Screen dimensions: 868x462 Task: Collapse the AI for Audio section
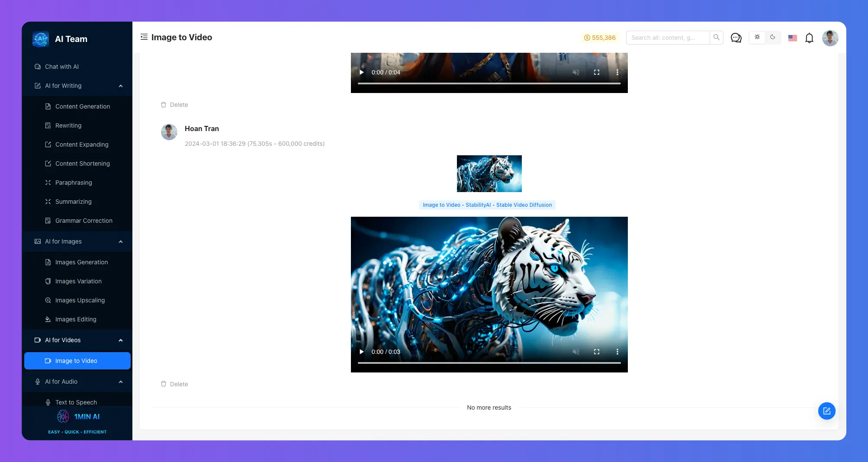pyautogui.click(x=121, y=382)
